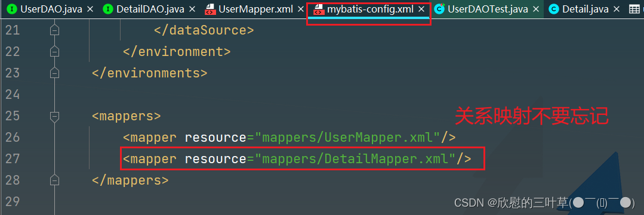Viewport: 644px width, 215px height.
Task: Click the test class icon on UserDAOTest.java tab
Action: [440, 8]
